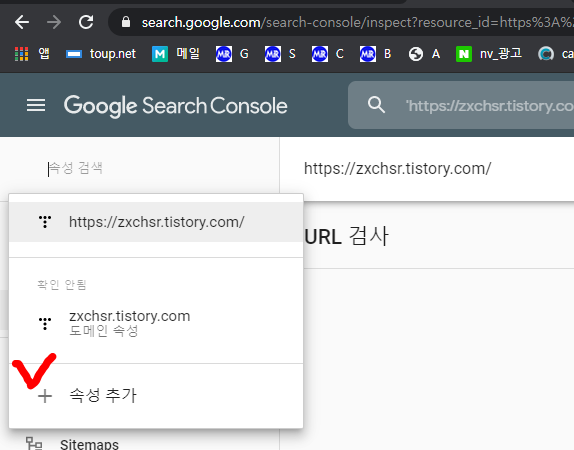Open the 메일 bookmark
The height and width of the screenshot is (450, 574).
(176, 54)
